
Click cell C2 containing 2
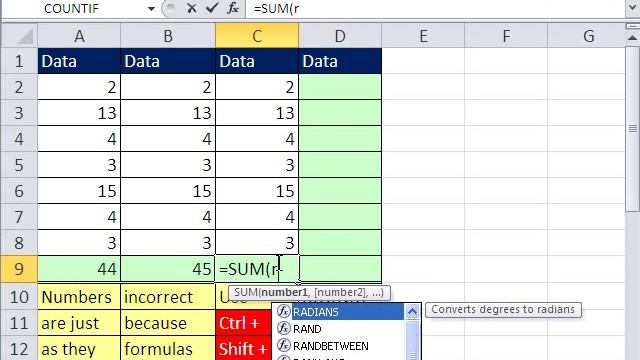pyautogui.click(x=257, y=87)
